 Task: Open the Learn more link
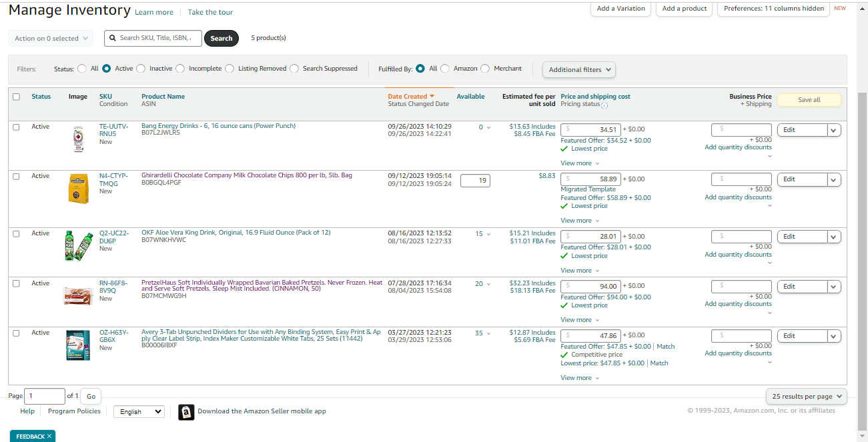click(154, 12)
